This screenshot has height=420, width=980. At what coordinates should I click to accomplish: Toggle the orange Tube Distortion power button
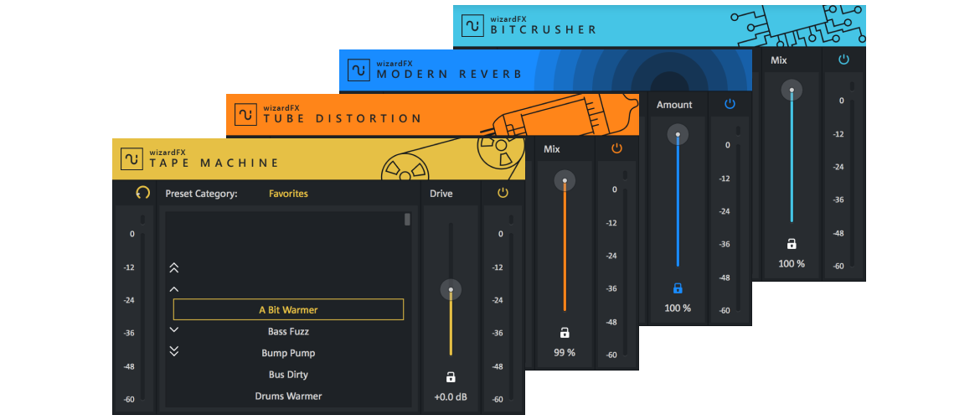pos(616,148)
